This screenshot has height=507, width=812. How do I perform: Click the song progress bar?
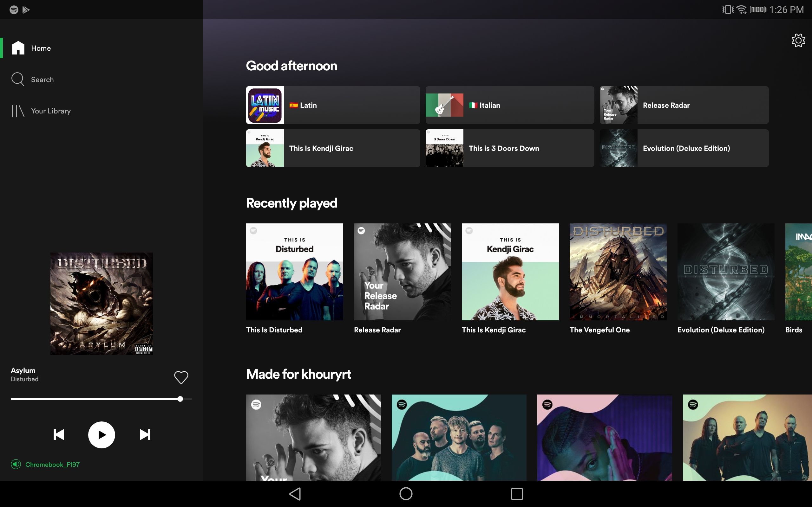coord(101,399)
